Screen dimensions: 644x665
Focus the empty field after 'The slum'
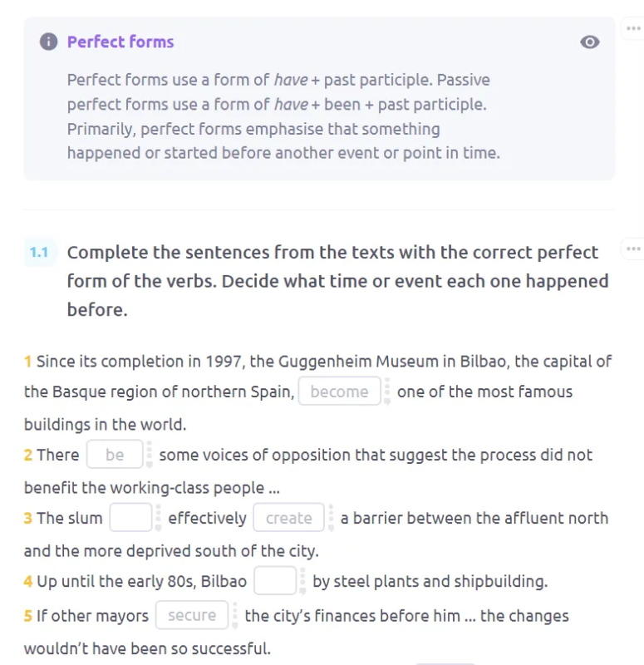pos(130,517)
